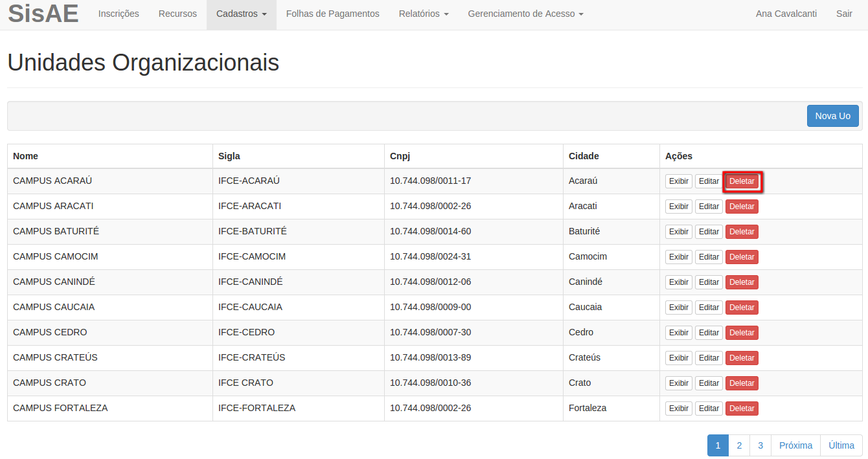Expand the Cadastros dropdown menu
Screen dimensions: 868x459
[x=242, y=14]
